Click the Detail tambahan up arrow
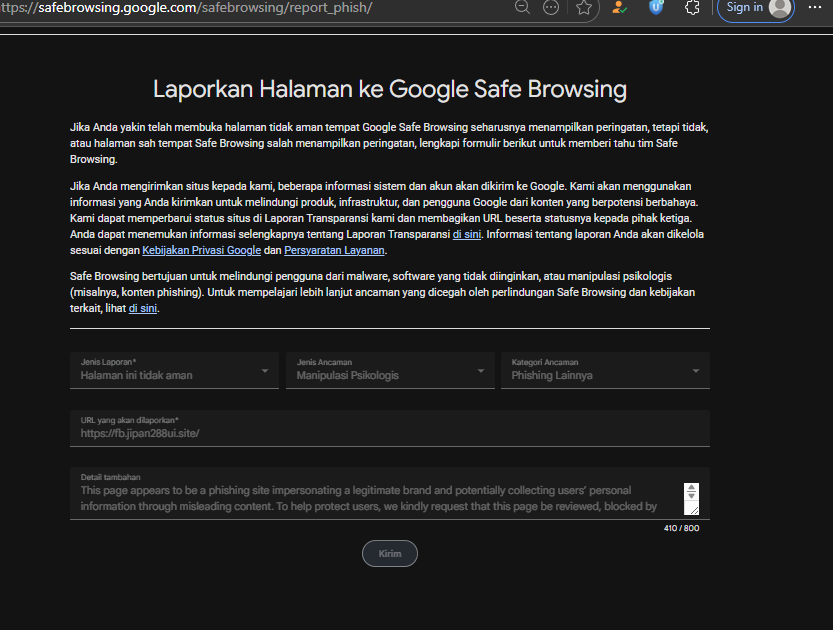Screen dimensions: 833x630 tap(691, 488)
